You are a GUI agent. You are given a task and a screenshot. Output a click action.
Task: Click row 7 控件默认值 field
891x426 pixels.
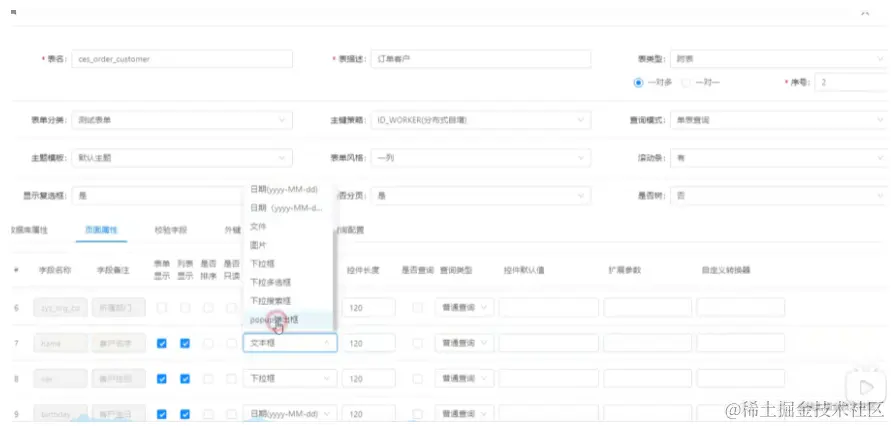548,343
